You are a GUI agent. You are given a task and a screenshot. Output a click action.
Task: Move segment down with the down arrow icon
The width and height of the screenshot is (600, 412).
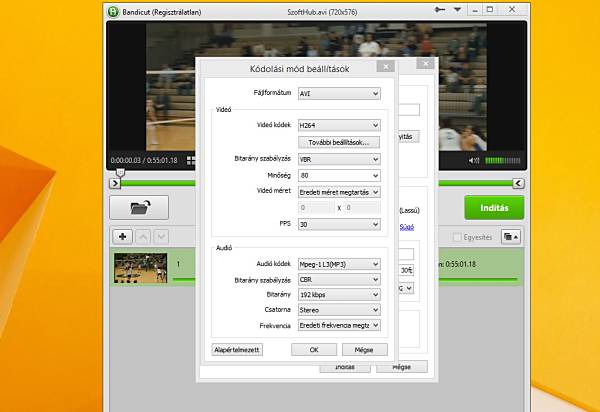161,237
